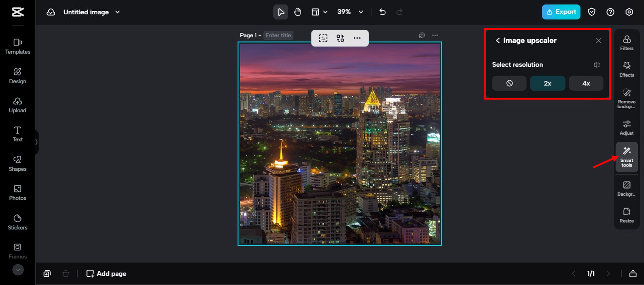Open the Untitled image title dropdown
The width and height of the screenshot is (644, 285).
(92, 12)
